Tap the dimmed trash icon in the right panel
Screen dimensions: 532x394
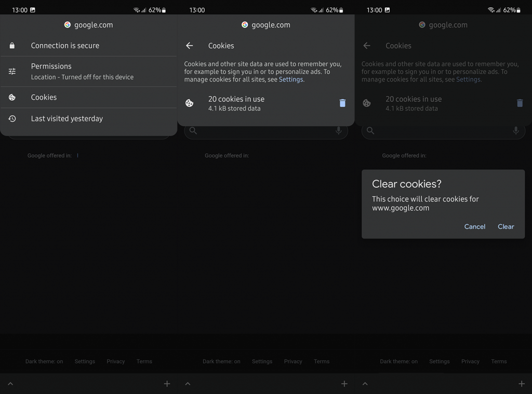point(520,103)
